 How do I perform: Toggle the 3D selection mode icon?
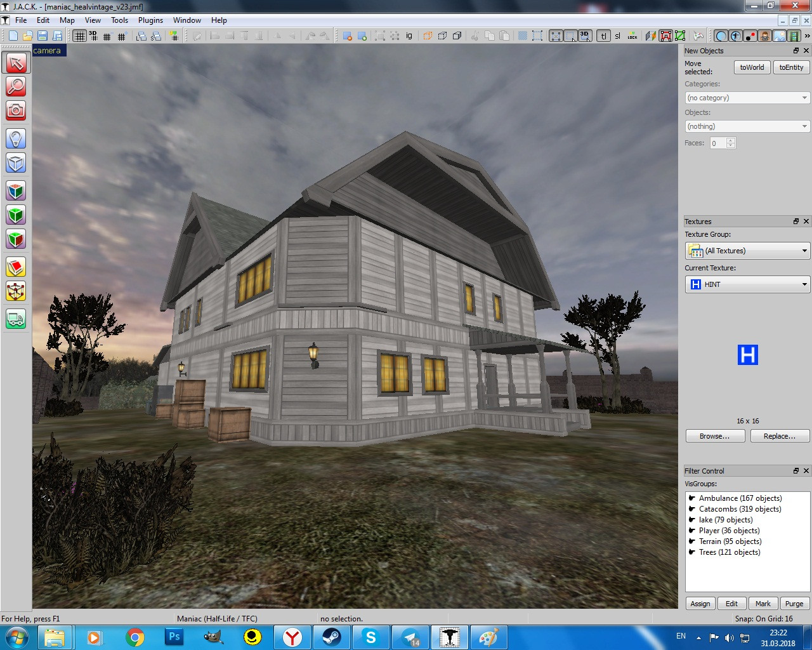tap(585, 36)
